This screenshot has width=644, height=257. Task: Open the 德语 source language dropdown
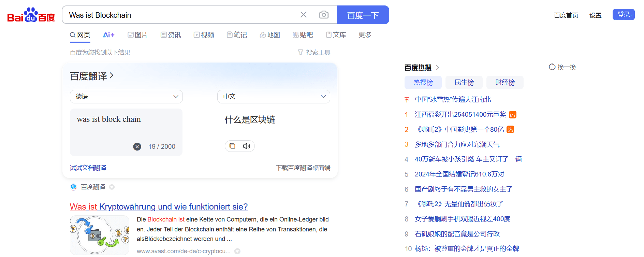(x=126, y=97)
